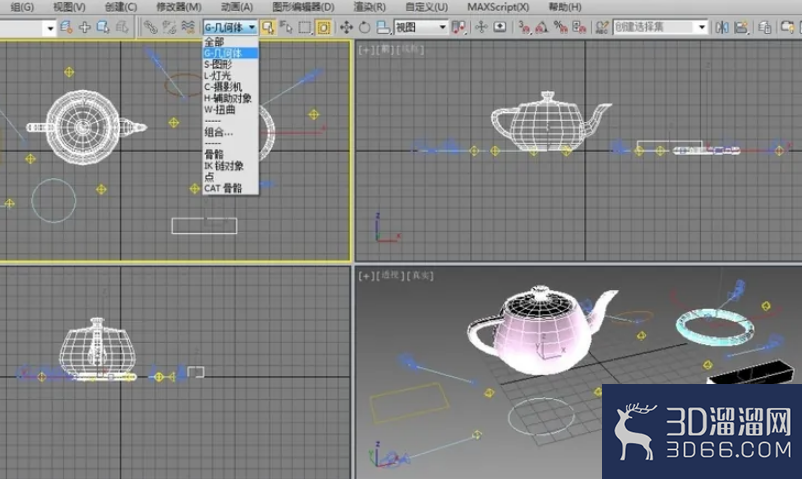Open the 创建(C) menu
This screenshot has height=479, width=802.
click(121, 7)
